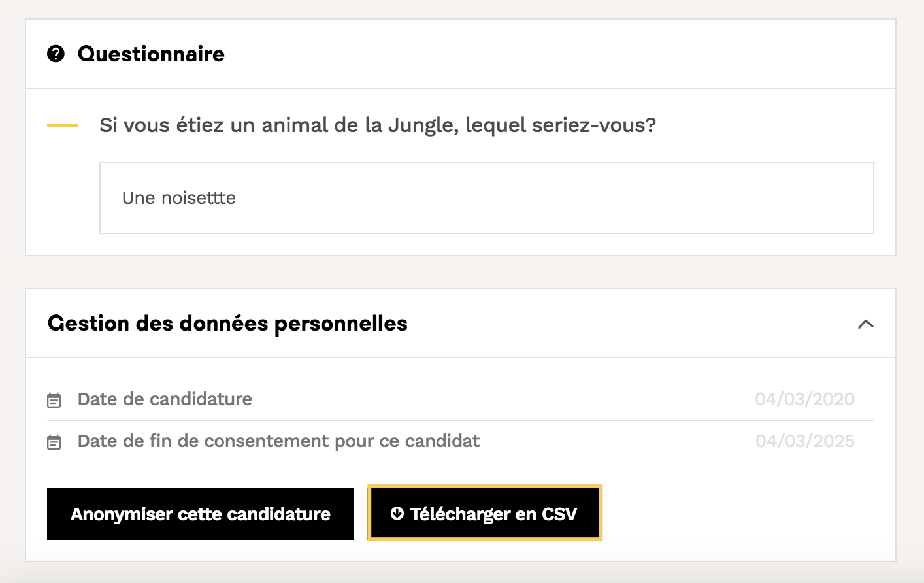Viewport: 924px width, 583px height.
Task: Select the consent end date 04/03/2025
Action: (x=804, y=441)
